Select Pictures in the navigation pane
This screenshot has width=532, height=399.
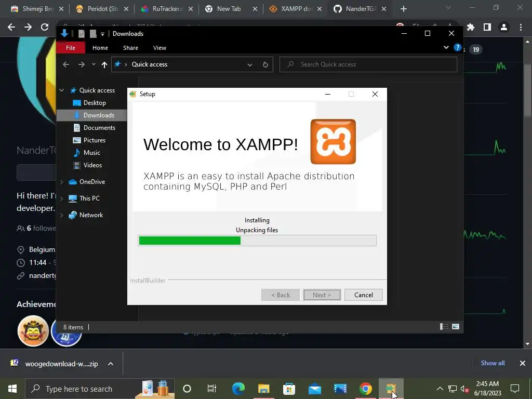point(95,140)
